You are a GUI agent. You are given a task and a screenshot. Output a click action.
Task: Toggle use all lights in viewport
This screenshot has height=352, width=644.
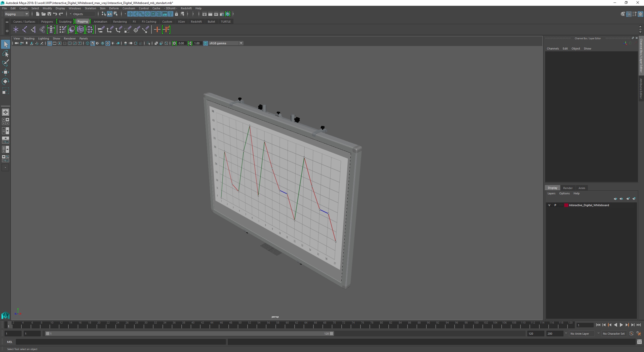113,43
